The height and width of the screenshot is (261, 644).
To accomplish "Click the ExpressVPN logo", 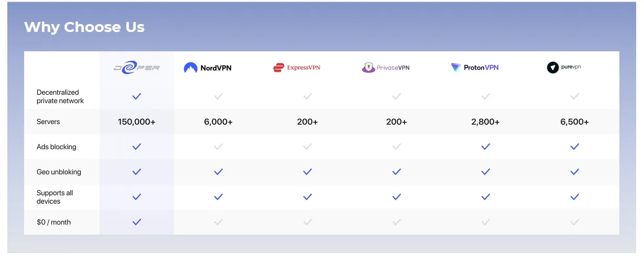I will click(x=297, y=68).
